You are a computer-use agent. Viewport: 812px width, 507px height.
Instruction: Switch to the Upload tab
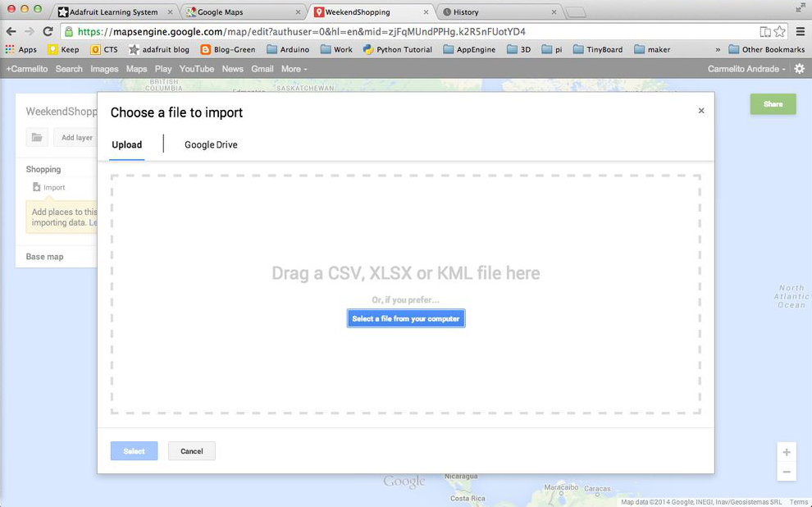(127, 145)
